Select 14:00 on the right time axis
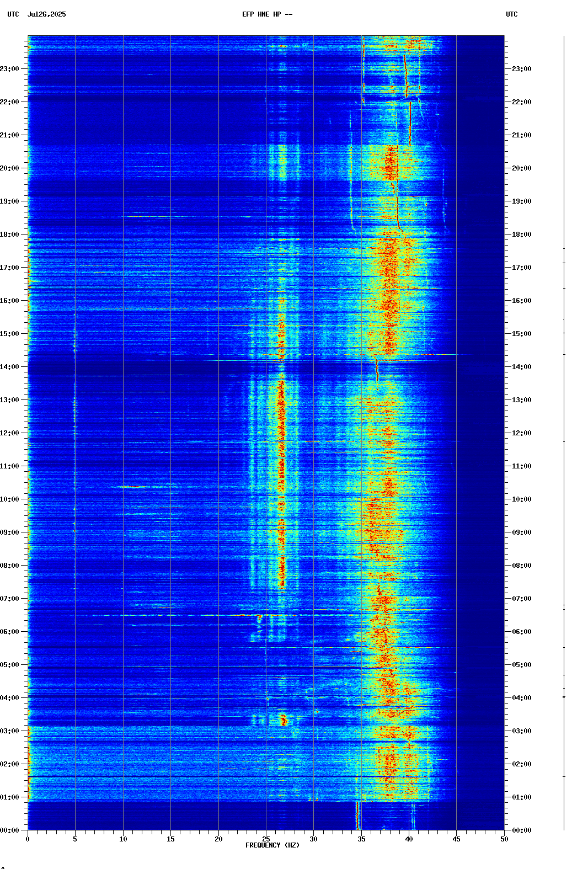588x874 pixels. pos(522,367)
